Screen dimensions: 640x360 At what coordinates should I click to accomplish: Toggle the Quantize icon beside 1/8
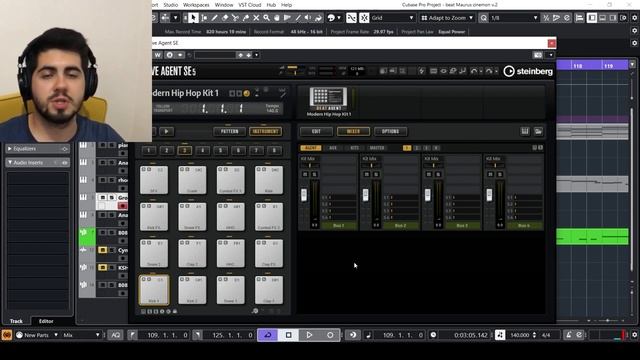pos(484,18)
